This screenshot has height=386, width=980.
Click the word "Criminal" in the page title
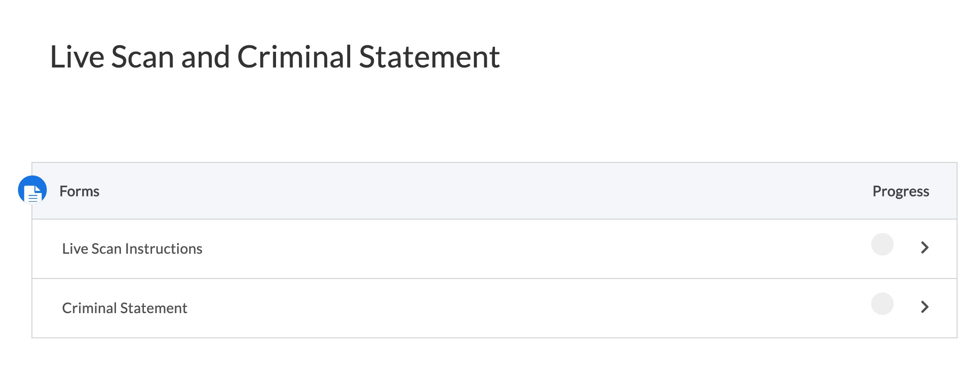coord(294,57)
